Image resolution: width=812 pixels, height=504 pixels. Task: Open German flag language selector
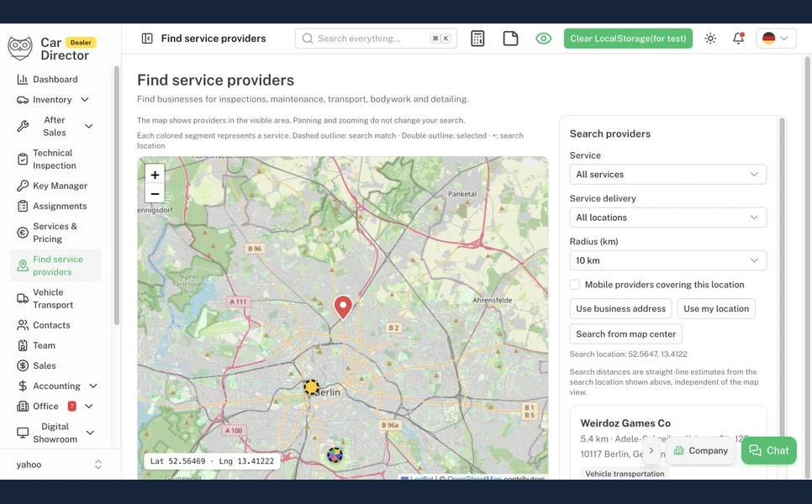(776, 39)
